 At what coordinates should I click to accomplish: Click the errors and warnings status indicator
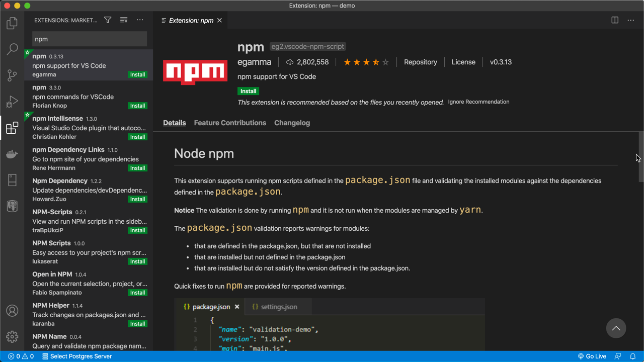[x=21, y=356]
